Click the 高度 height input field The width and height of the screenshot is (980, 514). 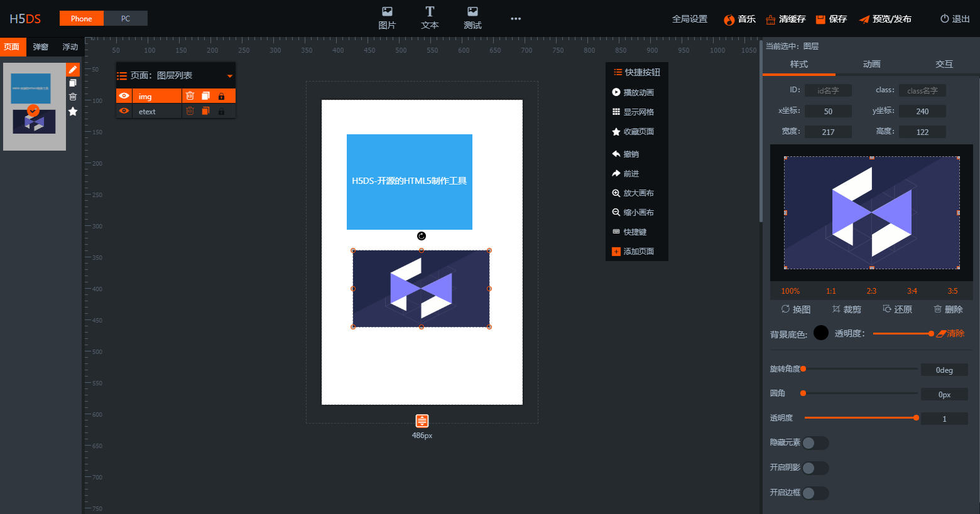click(922, 132)
